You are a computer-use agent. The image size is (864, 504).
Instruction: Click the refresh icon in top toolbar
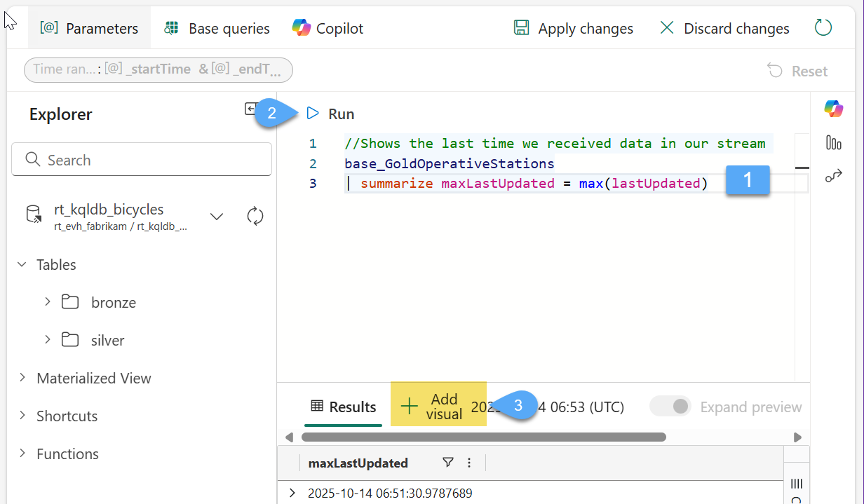(x=823, y=28)
